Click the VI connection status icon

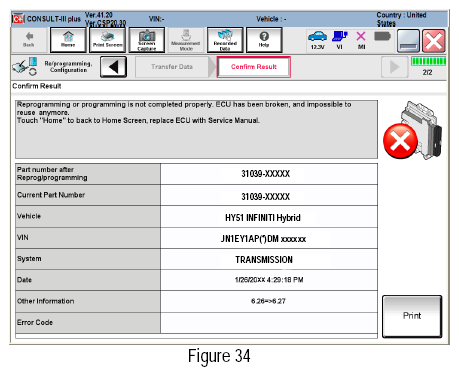coord(340,40)
